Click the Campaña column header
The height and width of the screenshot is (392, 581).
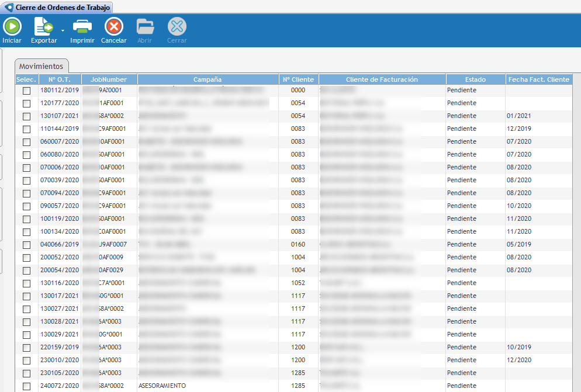coord(207,79)
